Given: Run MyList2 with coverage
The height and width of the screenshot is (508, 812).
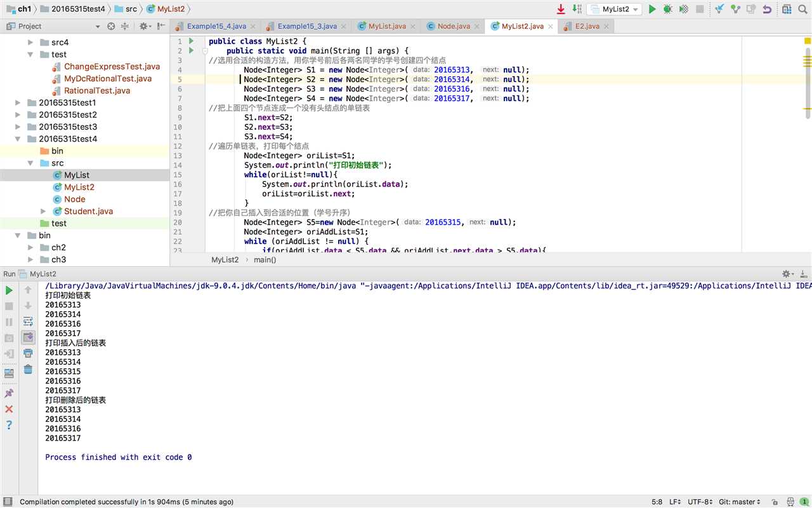Looking at the screenshot, I should 684,9.
